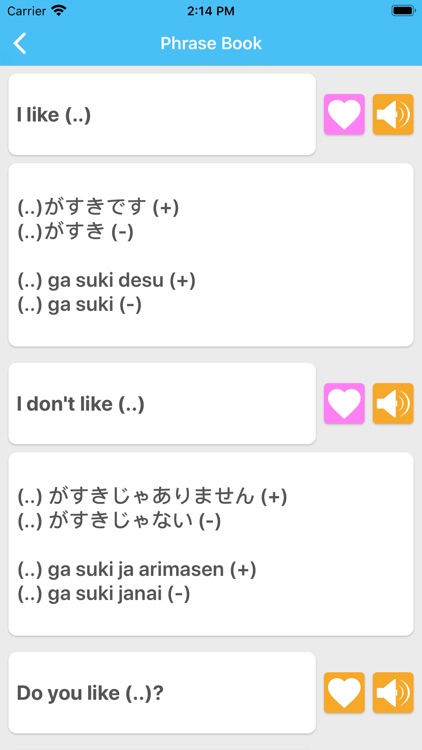Play audio for "I like (..)"
The height and width of the screenshot is (750, 422).
(x=393, y=114)
